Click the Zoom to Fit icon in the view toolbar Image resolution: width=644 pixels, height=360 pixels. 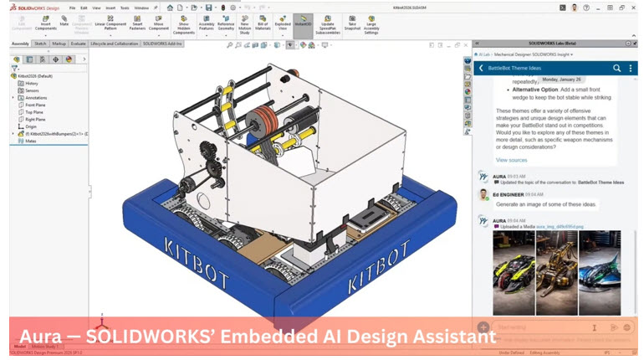pyautogui.click(x=230, y=45)
